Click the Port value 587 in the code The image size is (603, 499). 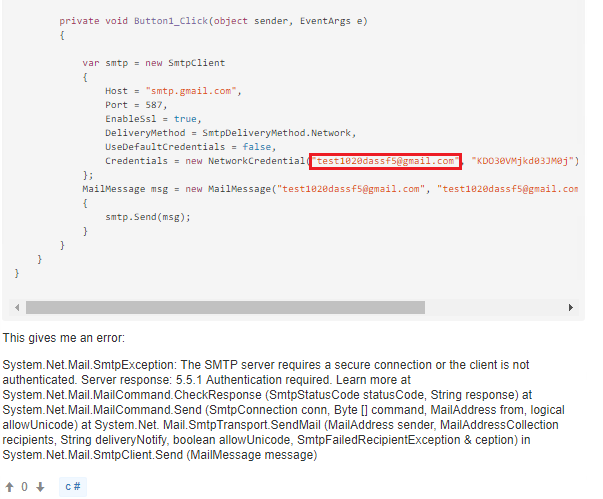(x=156, y=105)
